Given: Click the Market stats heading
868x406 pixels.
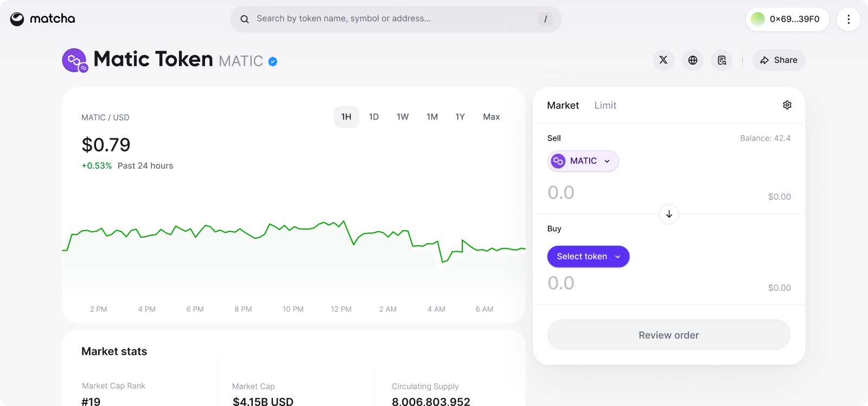Looking at the screenshot, I should tap(114, 351).
